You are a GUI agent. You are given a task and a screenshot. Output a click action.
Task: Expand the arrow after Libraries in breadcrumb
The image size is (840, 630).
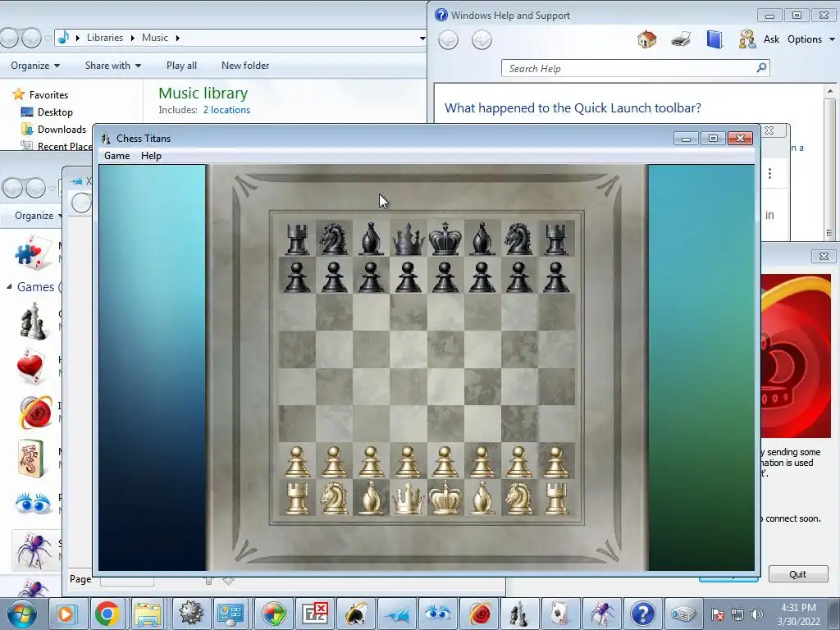[132, 38]
